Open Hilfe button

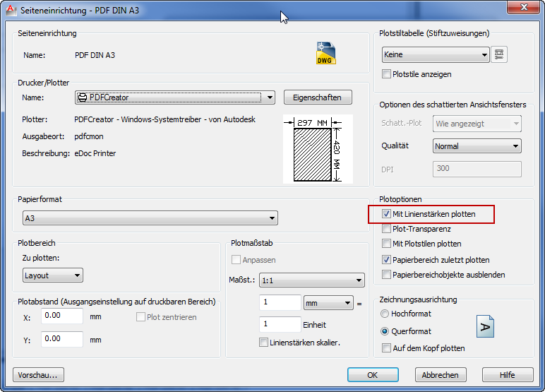(x=508, y=375)
